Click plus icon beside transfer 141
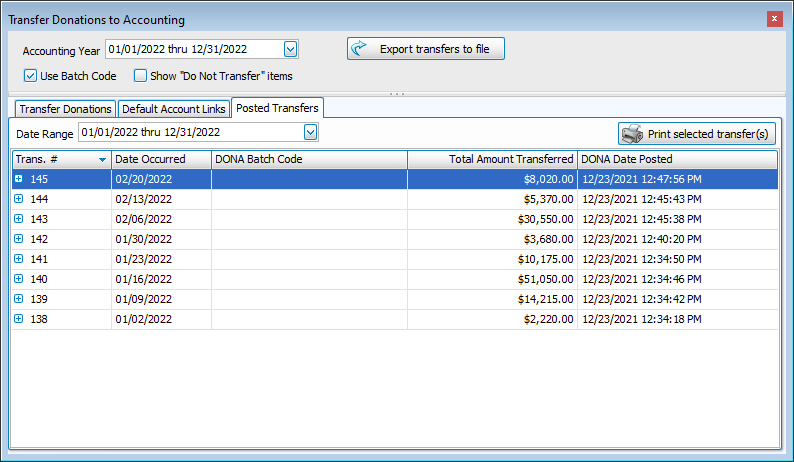 click(x=19, y=259)
